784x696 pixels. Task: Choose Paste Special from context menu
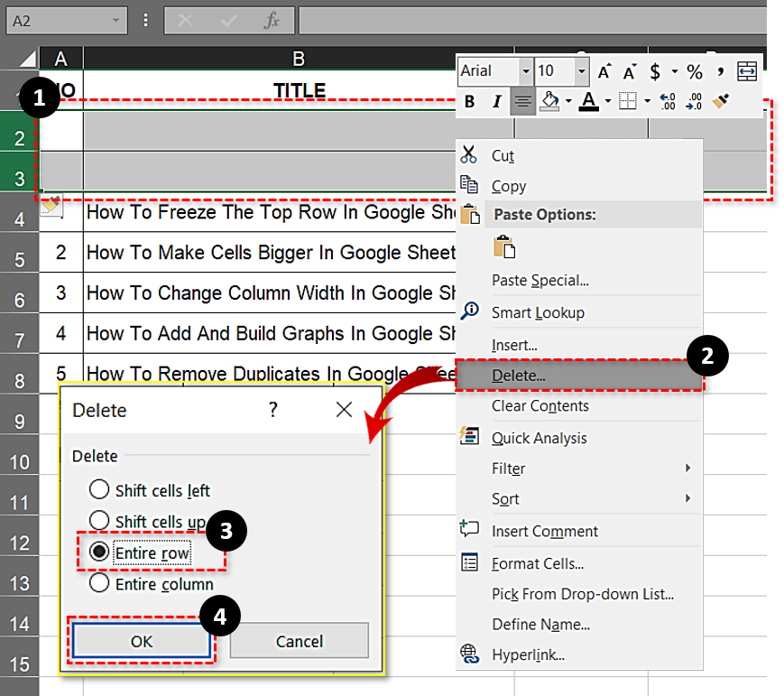(x=579, y=280)
